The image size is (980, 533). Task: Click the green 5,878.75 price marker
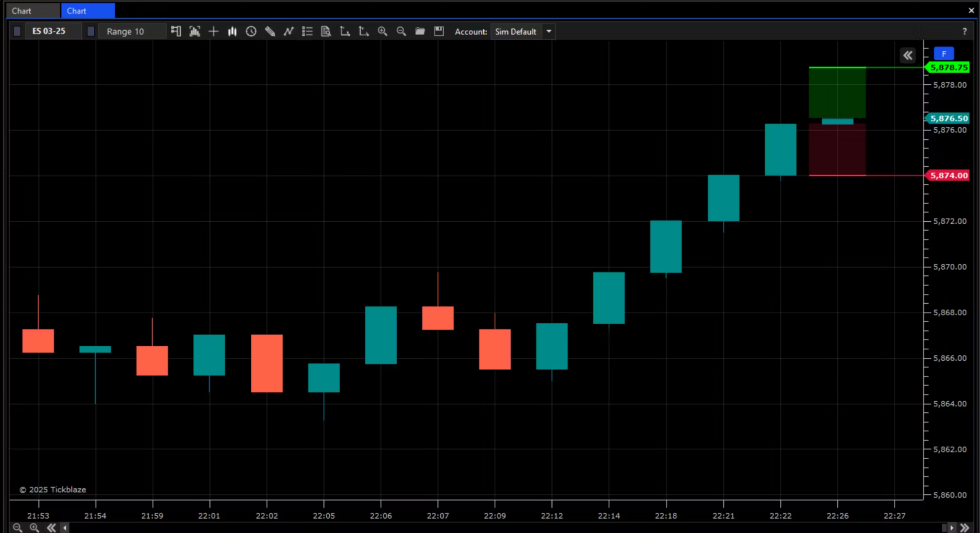(948, 68)
